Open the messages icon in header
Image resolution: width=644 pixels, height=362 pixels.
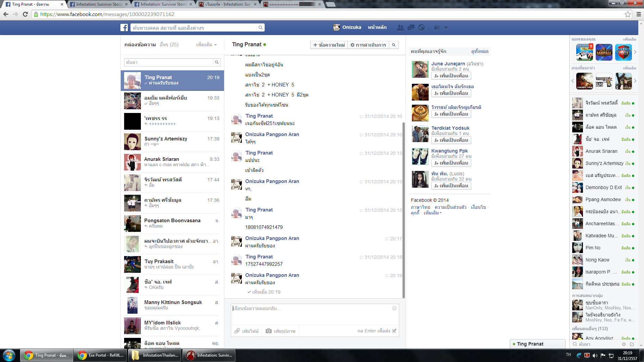pos(411,28)
